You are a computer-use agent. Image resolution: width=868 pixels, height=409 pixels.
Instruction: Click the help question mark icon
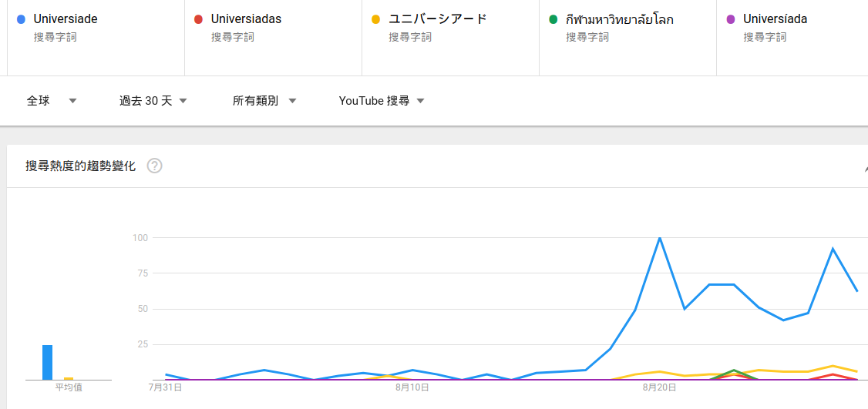point(154,166)
